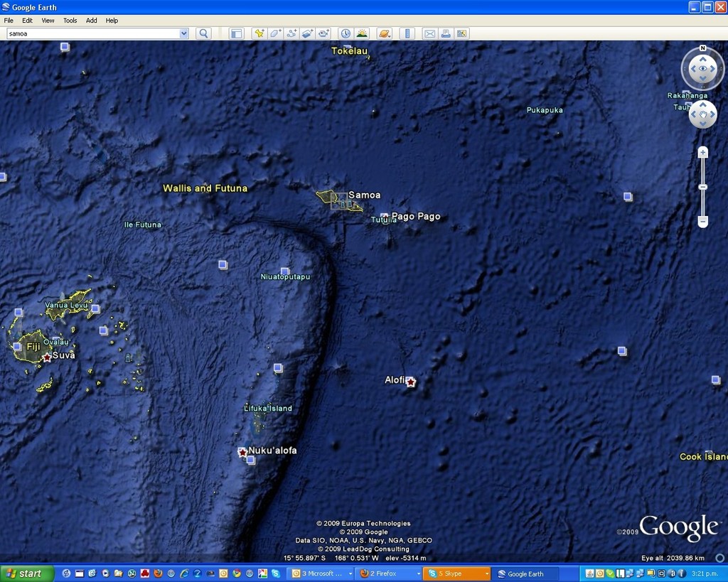Show historical imagery clock icon
This screenshot has height=582, width=728.
click(x=346, y=33)
